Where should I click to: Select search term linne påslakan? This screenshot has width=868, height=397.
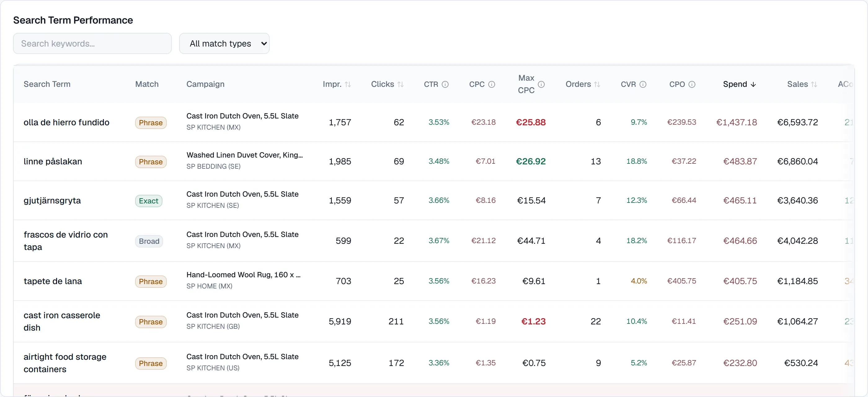pyautogui.click(x=53, y=161)
